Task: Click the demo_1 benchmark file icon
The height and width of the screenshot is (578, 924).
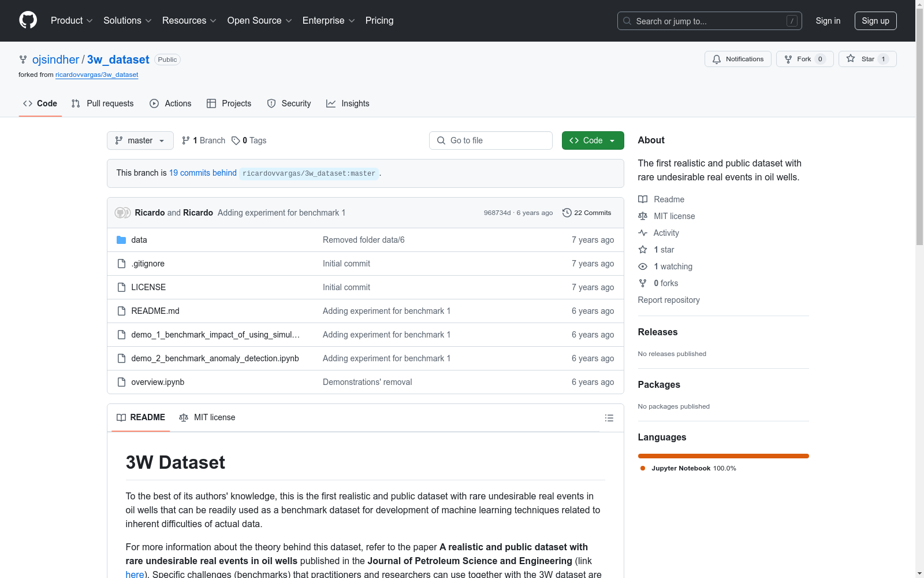Action: tap(121, 335)
